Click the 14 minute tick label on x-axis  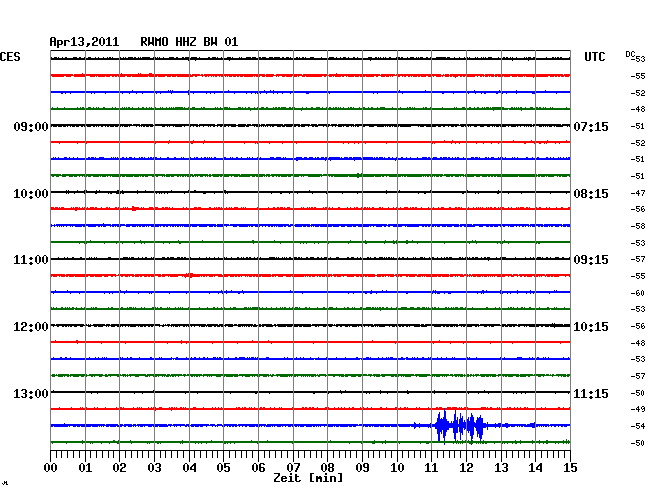coord(536,467)
